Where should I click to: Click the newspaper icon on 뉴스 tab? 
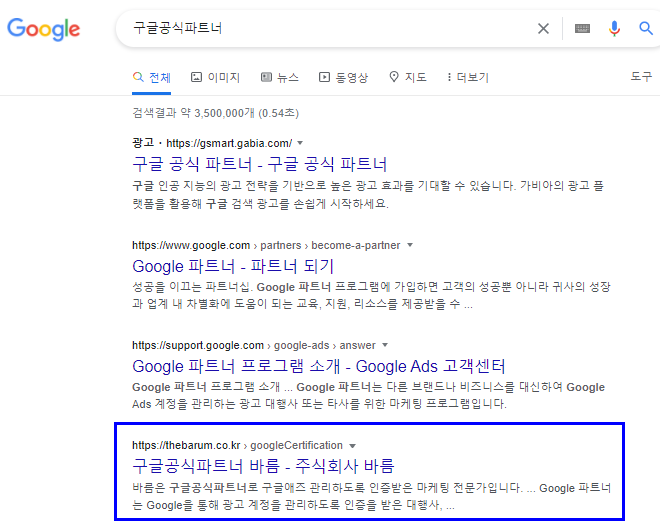coord(266,77)
